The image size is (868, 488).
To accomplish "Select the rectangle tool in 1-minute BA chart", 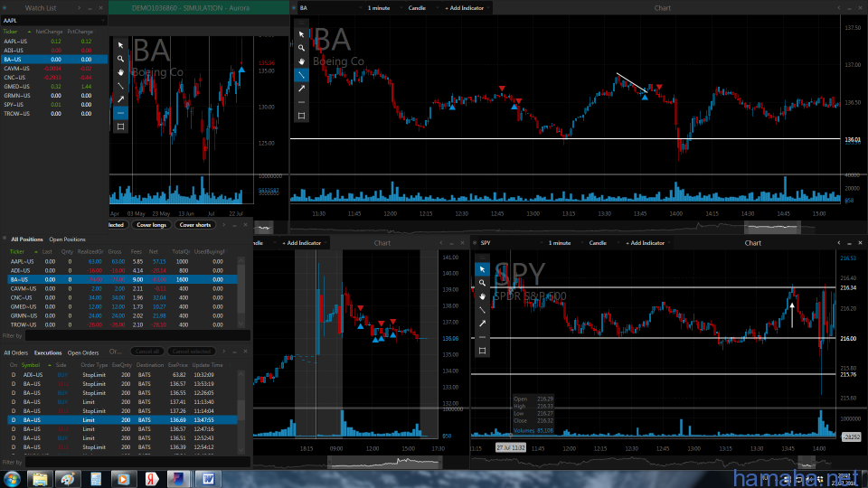I will coord(301,116).
